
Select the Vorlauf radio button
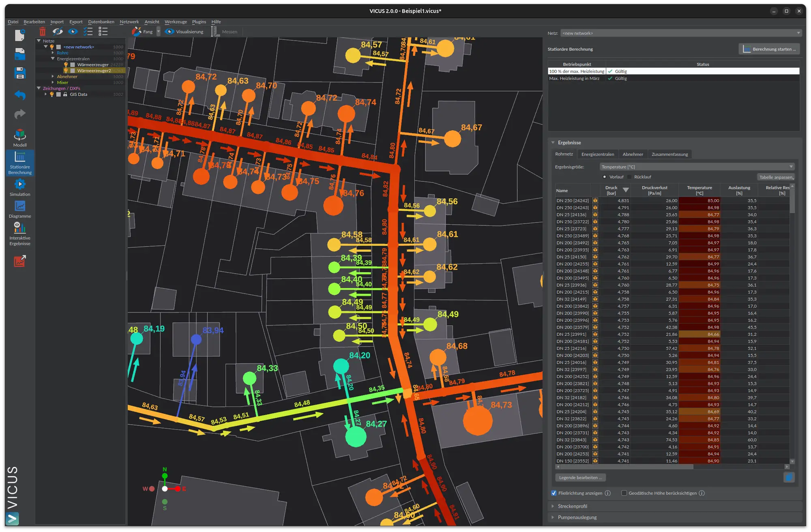[605, 177]
